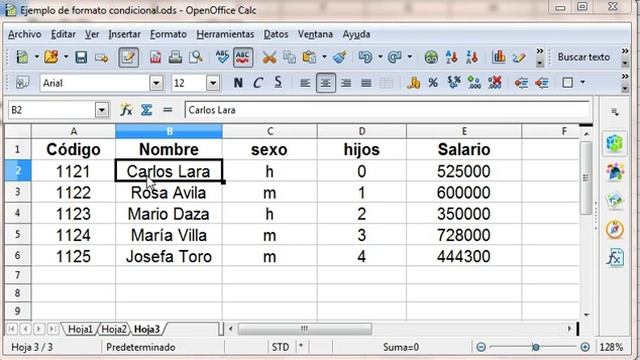
Task: Zoom in with plus button
Action: point(585,347)
